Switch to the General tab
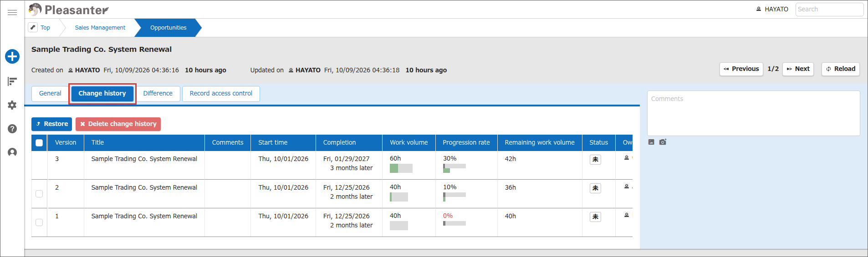This screenshot has height=257, width=868. (x=50, y=93)
